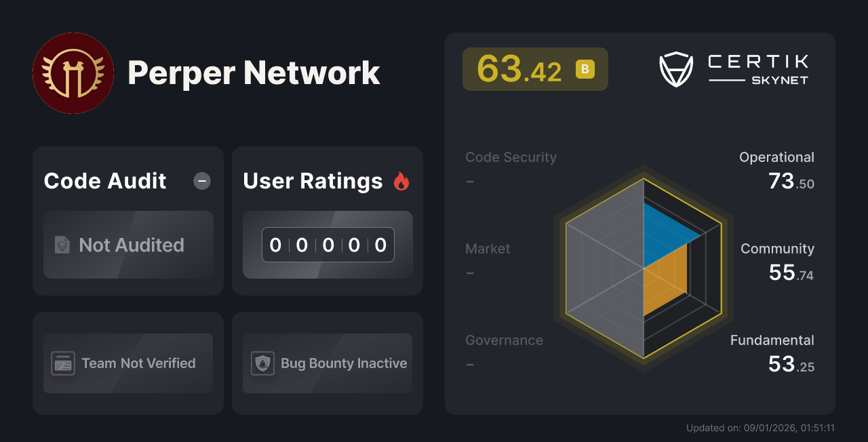Expand the Governance metric details
Image resolution: width=868 pixels, height=442 pixels.
pyautogui.click(x=504, y=351)
